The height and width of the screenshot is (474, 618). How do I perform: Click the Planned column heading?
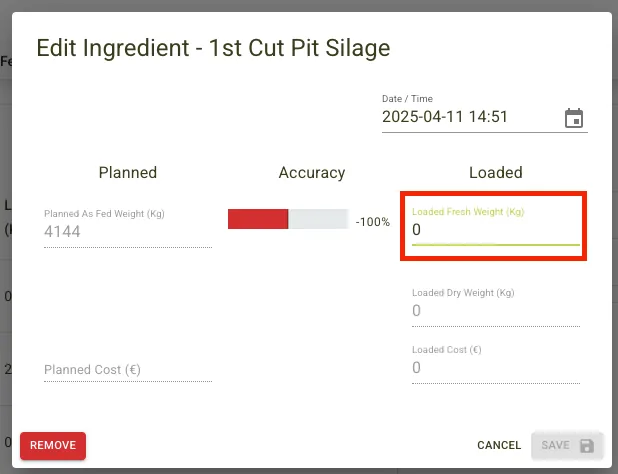click(x=127, y=173)
